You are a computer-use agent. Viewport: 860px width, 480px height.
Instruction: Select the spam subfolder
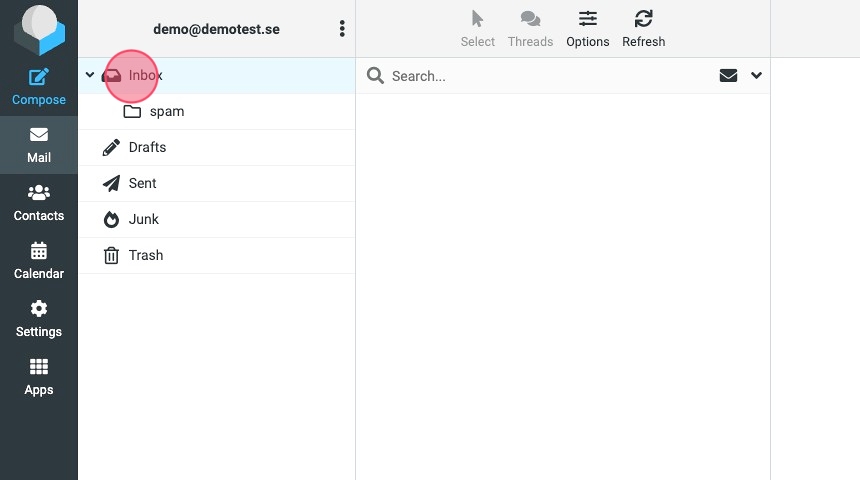click(166, 111)
